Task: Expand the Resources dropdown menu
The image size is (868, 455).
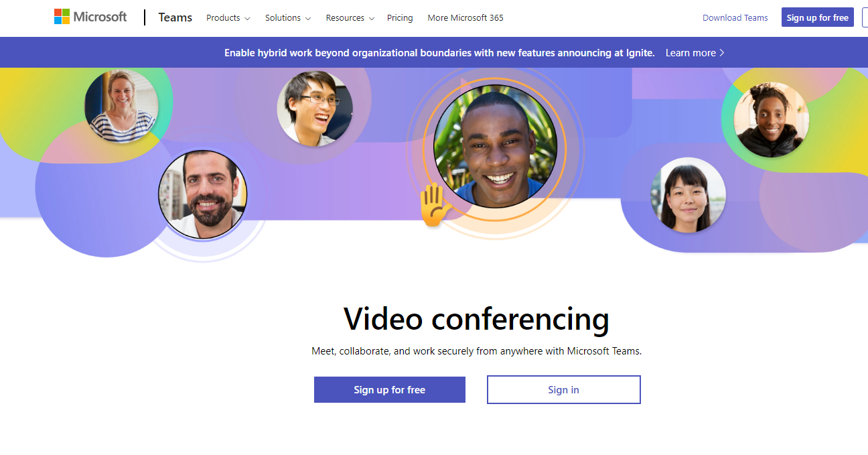Action: click(x=350, y=18)
